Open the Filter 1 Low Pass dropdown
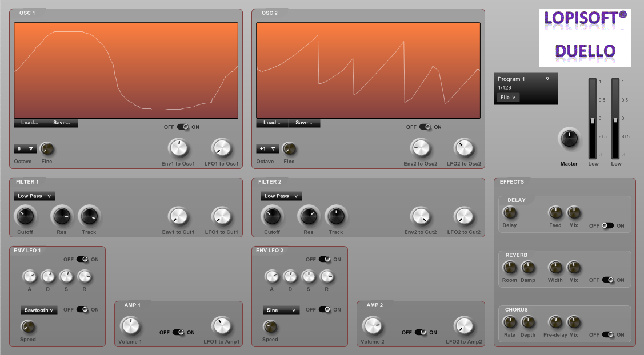This screenshot has width=644, height=355. pos(35,196)
